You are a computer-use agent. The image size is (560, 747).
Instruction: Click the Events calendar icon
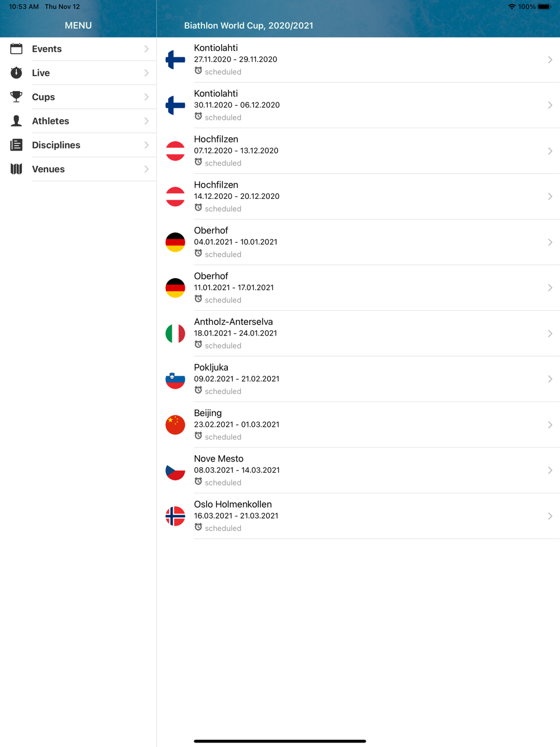coord(16,49)
